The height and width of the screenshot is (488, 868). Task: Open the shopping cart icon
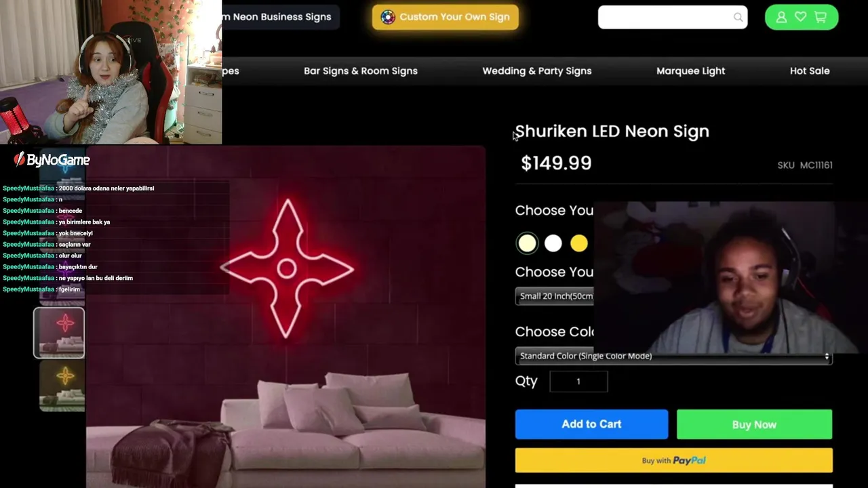[x=821, y=17]
